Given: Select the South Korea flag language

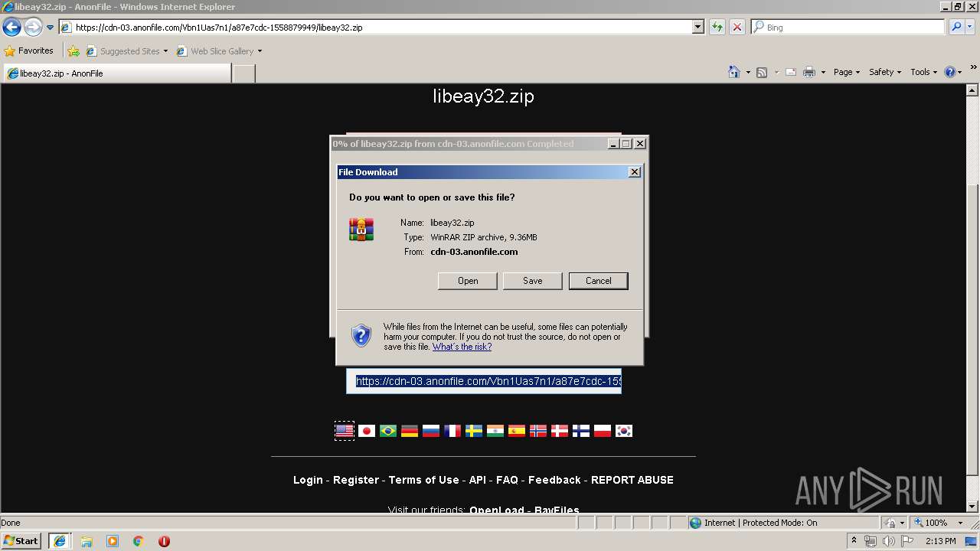Looking at the screenshot, I should (624, 431).
